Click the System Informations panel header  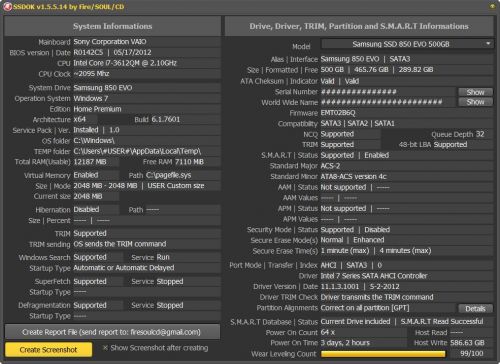(x=112, y=26)
